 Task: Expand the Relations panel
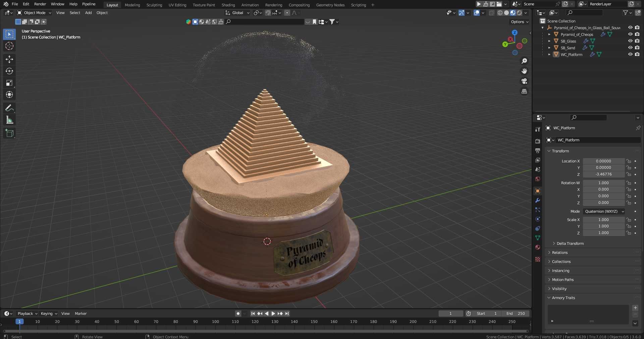coord(559,253)
